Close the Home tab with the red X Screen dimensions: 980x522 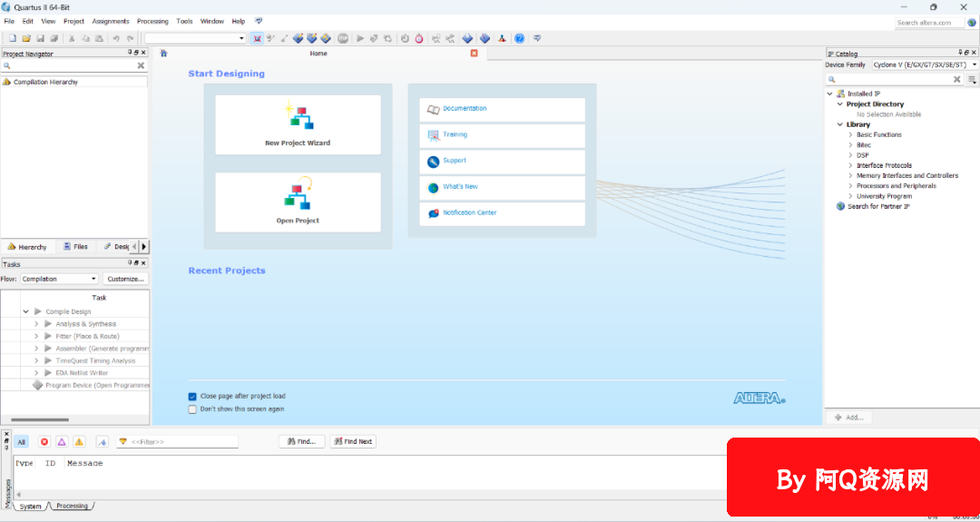[474, 54]
